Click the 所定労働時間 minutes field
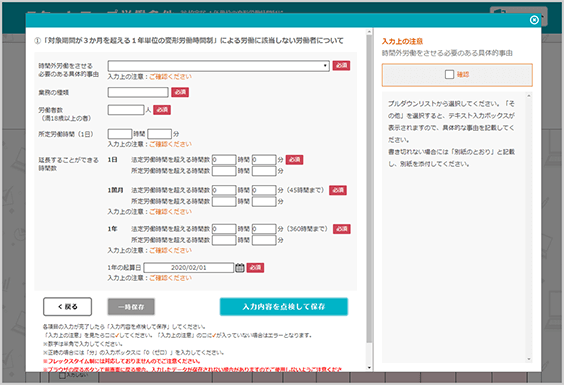The image size is (564, 385). point(159,134)
